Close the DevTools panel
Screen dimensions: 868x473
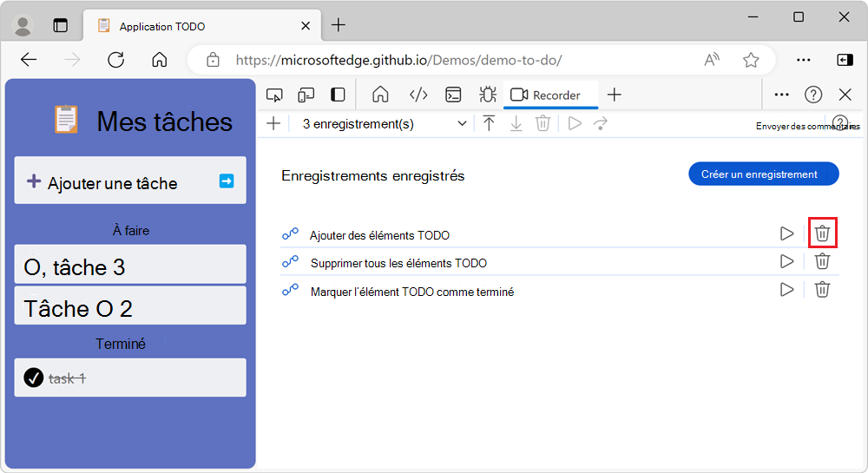(x=845, y=95)
